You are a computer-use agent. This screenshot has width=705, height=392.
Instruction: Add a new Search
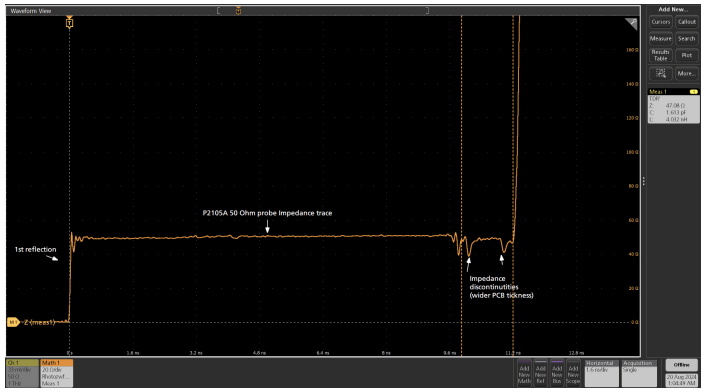pos(687,39)
